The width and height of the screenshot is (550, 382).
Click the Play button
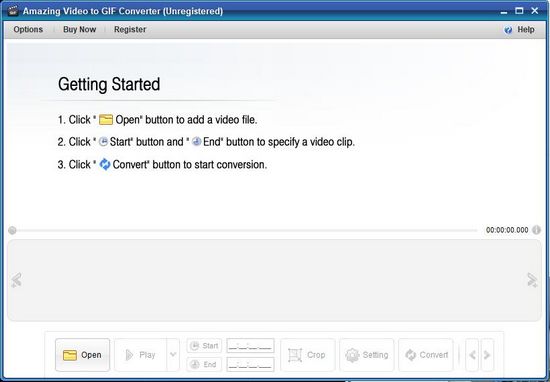tap(140, 355)
